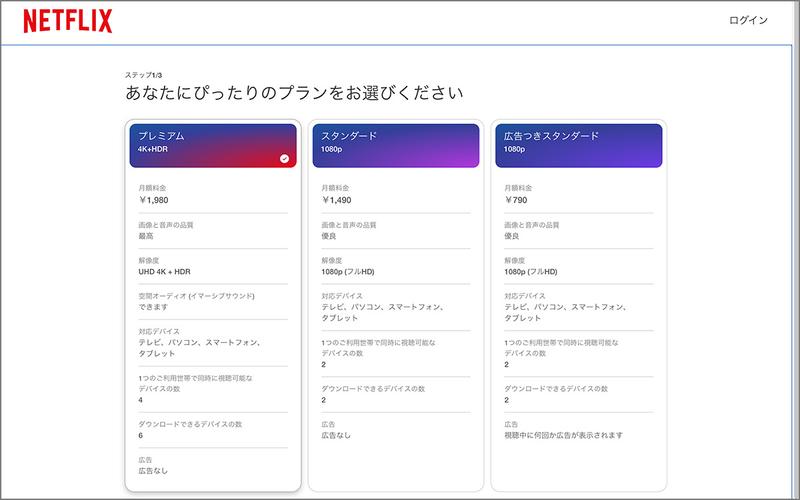Viewport: 800px width, 500px height.
Task: Click 広告なし in the プレミアム card
Action: point(153,471)
